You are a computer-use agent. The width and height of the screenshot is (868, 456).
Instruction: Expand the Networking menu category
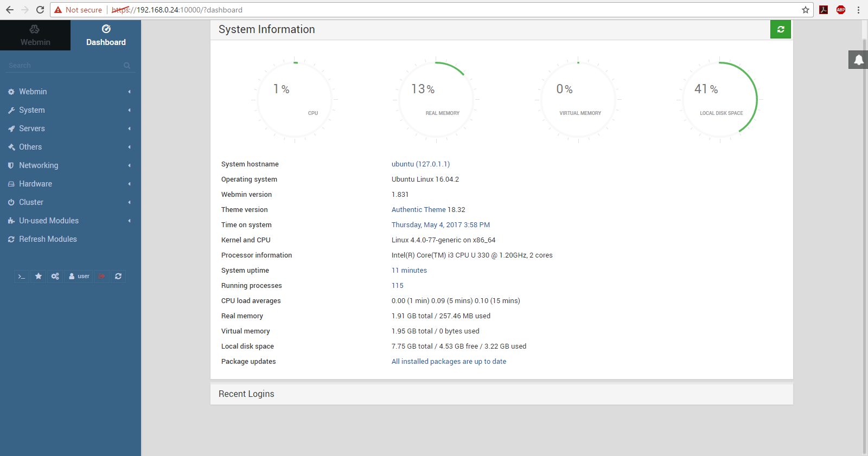(x=39, y=165)
